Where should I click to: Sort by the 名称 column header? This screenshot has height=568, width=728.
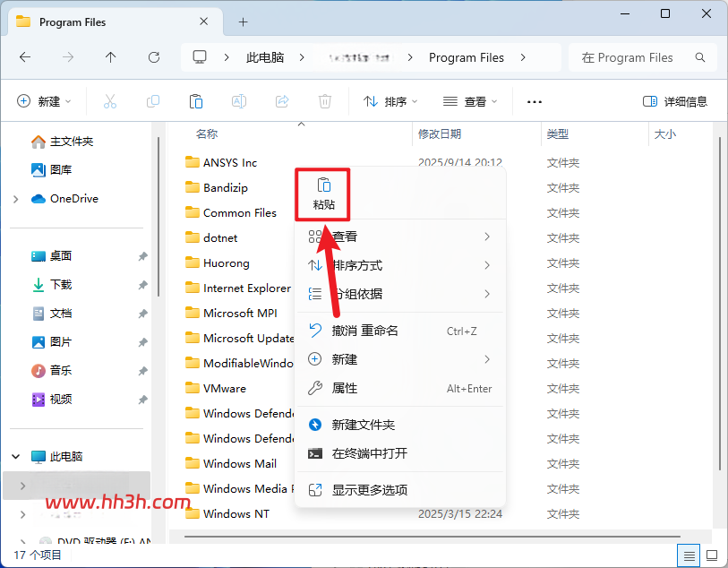click(207, 134)
